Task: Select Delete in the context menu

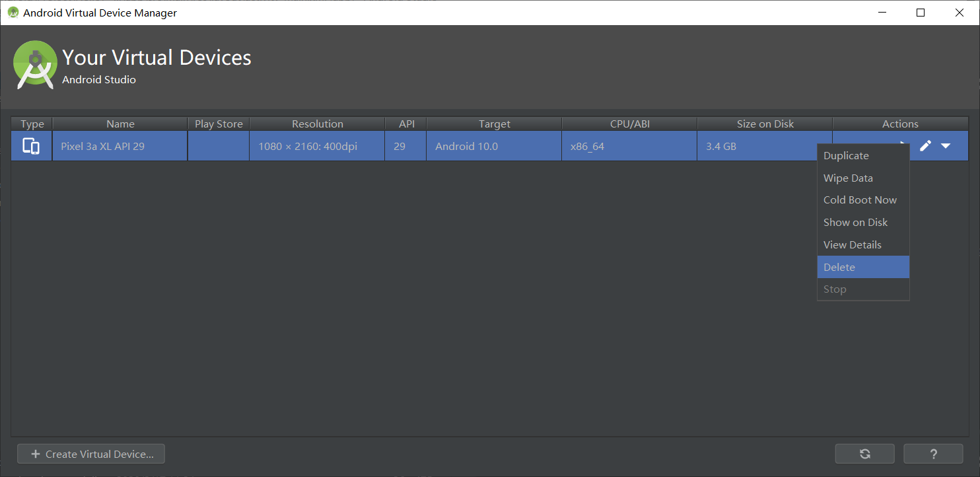Action: pos(863,267)
